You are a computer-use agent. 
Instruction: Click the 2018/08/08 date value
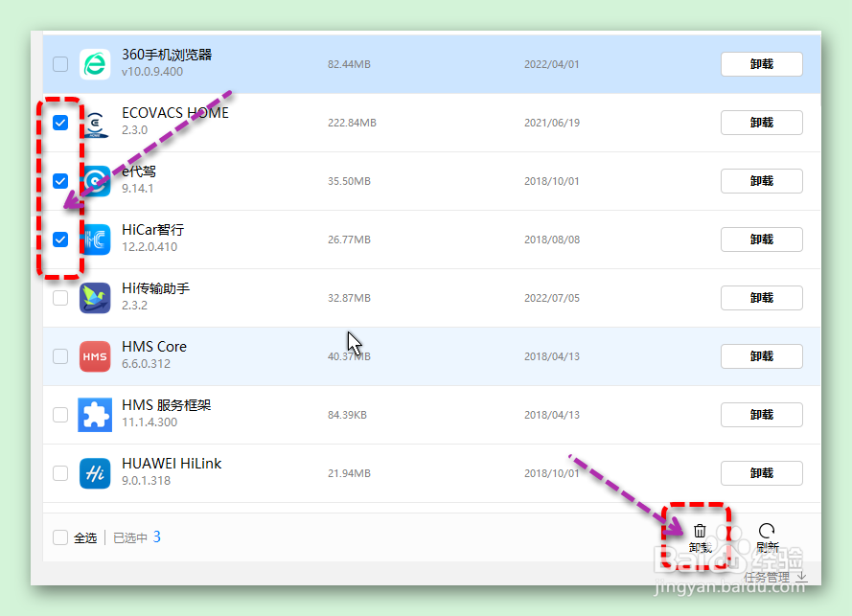551,240
